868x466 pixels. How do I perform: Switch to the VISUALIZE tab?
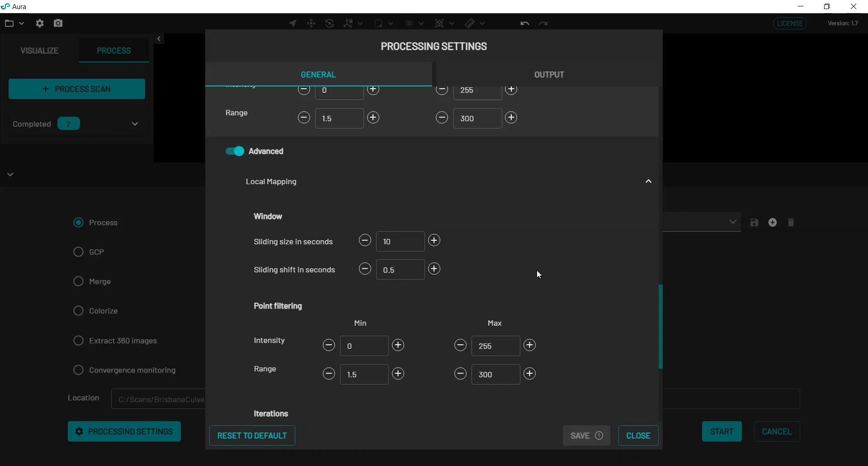pyautogui.click(x=39, y=51)
